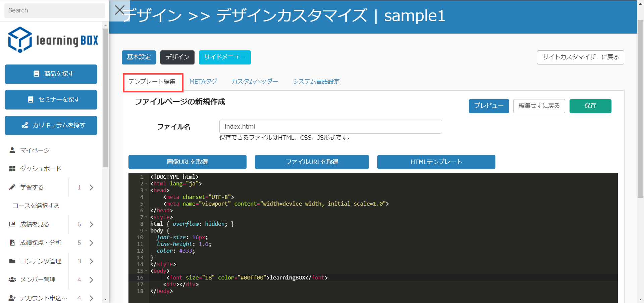Click the My Page person icon

coord(12,150)
